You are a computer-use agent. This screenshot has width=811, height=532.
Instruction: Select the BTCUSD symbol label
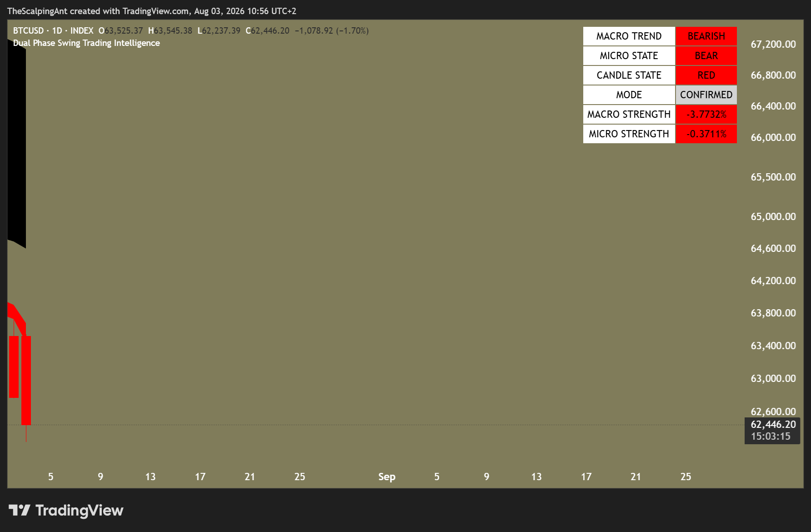point(28,30)
